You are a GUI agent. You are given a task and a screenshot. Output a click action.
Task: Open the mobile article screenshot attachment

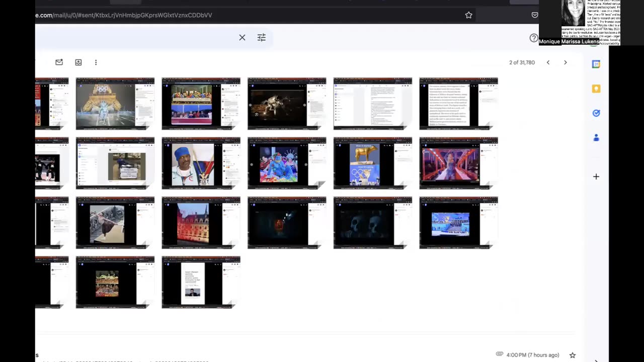[x=201, y=282]
